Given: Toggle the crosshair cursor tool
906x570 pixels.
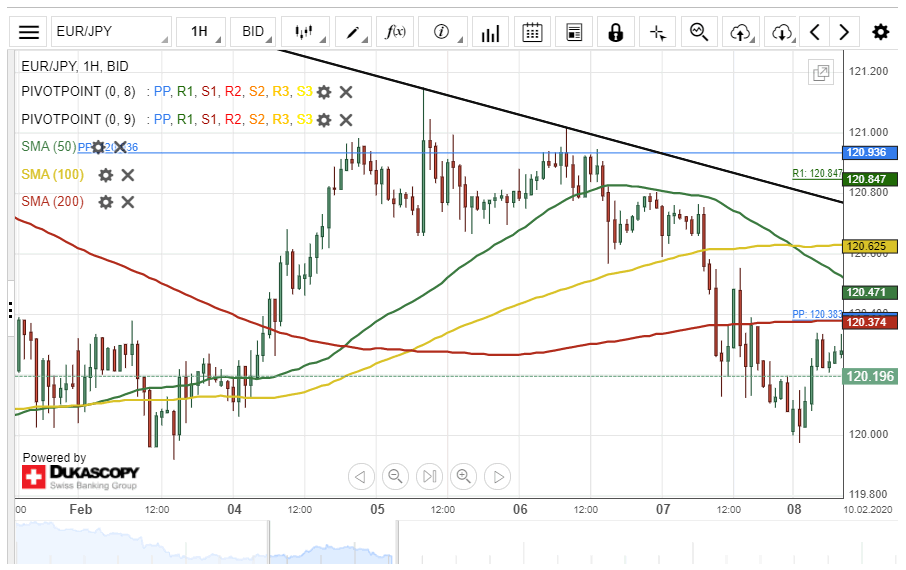Looking at the screenshot, I should pyautogui.click(x=657, y=32).
